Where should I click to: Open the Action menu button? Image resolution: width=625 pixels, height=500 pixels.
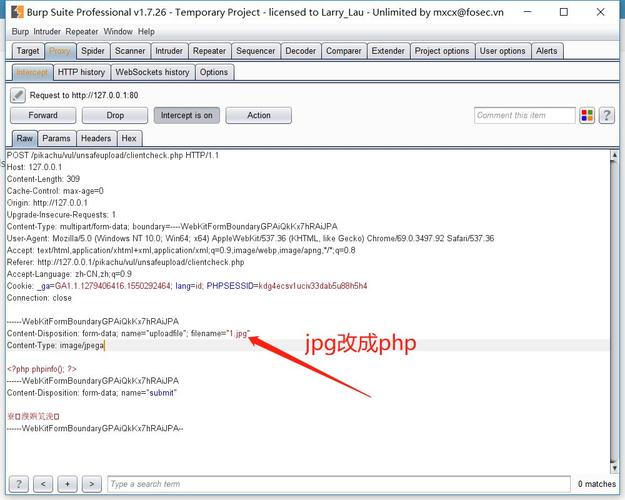[259, 115]
